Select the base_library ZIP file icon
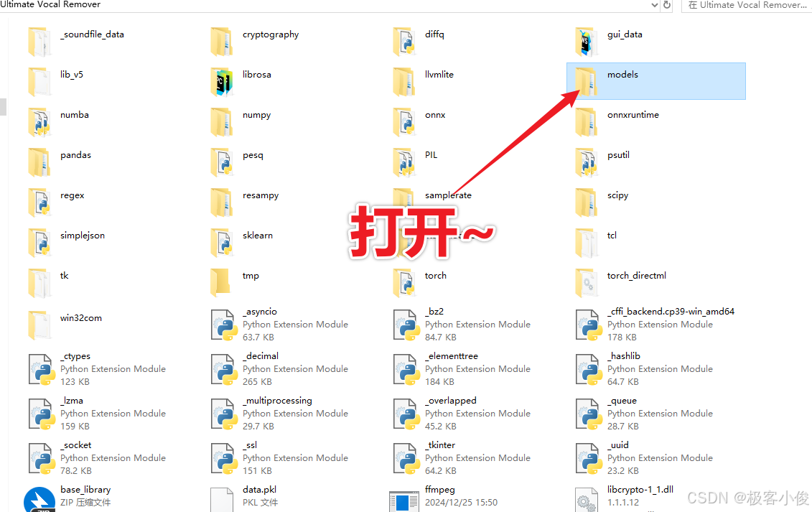 [x=39, y=500]
